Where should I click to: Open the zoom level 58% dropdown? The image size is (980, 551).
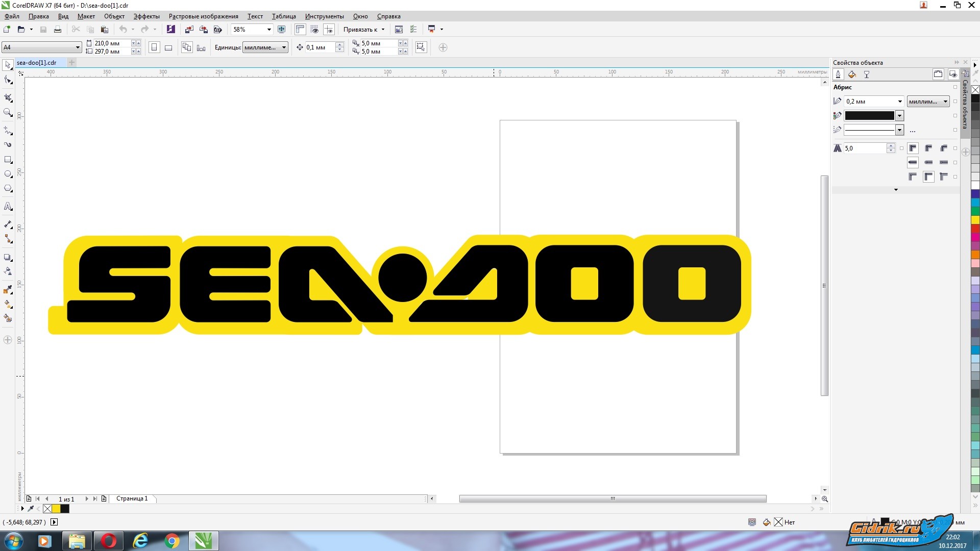tap(269, 30)
